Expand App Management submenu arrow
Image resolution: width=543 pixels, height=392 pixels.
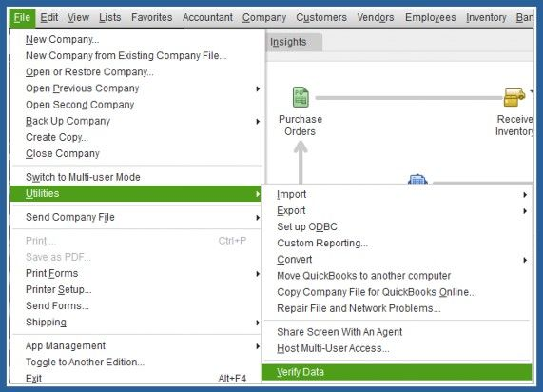258,346
